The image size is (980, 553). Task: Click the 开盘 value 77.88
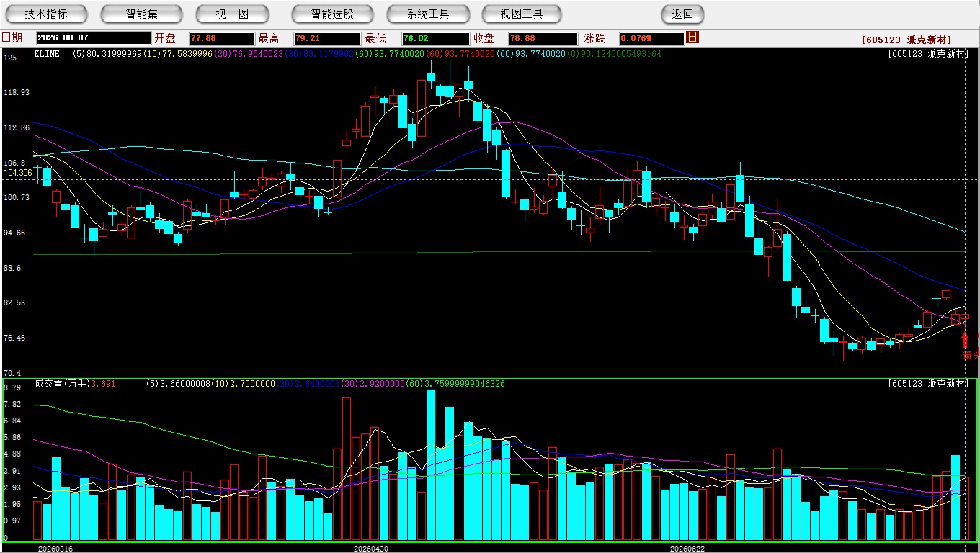222,38
